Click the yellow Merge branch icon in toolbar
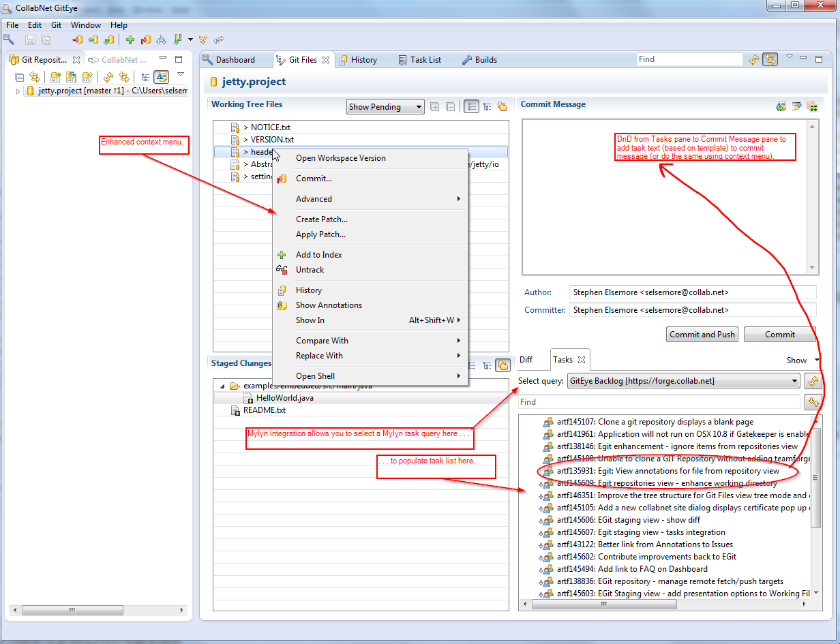The height and width of the screenshot is (644, 840). click(x=202, y=40)
